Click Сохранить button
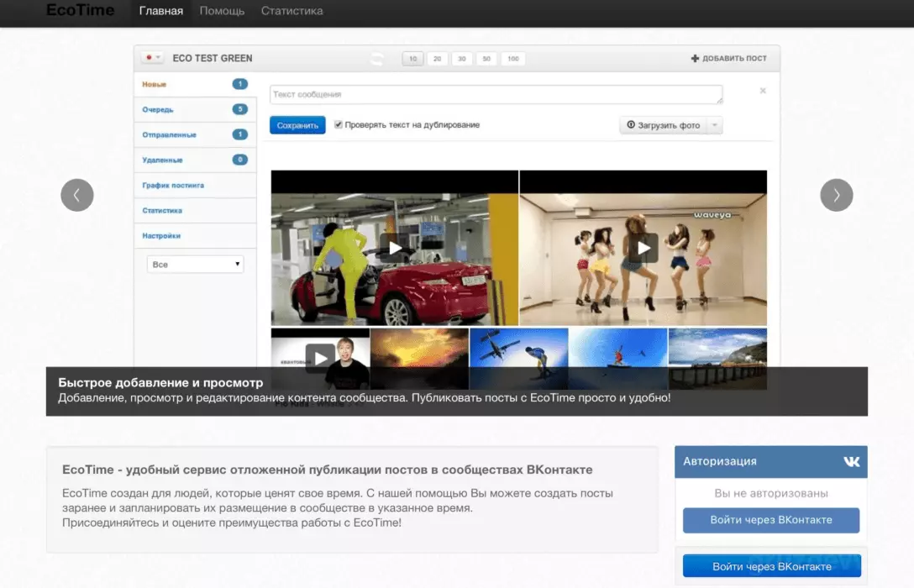The height and width of the screenshot is (588, 914). tap(297, 124)
